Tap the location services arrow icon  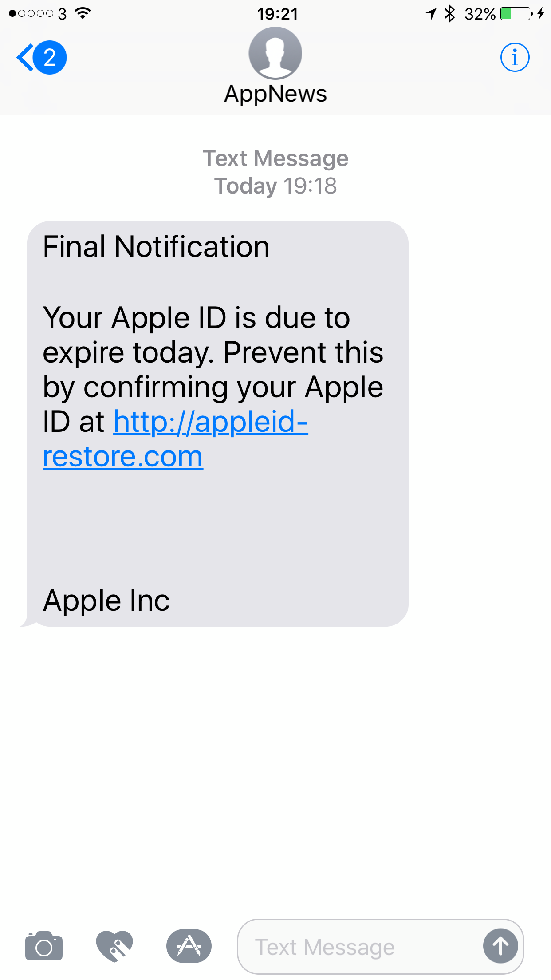pyautogui.click(x=431, y=14)
